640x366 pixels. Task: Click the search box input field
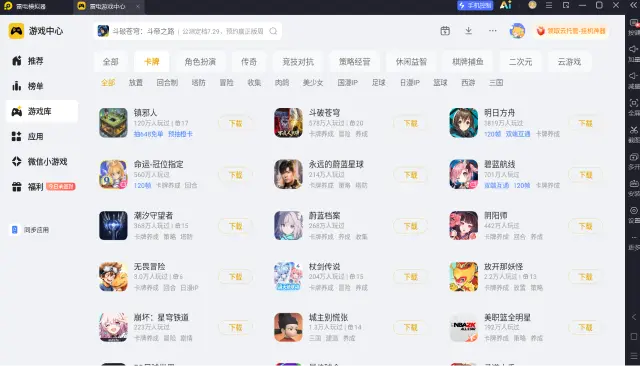coord(188,31)
